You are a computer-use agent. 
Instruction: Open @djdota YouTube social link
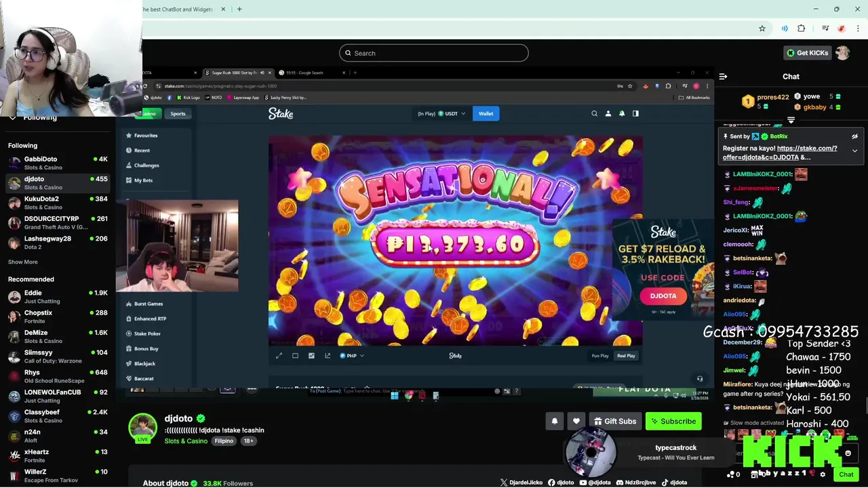coord(595,483)
